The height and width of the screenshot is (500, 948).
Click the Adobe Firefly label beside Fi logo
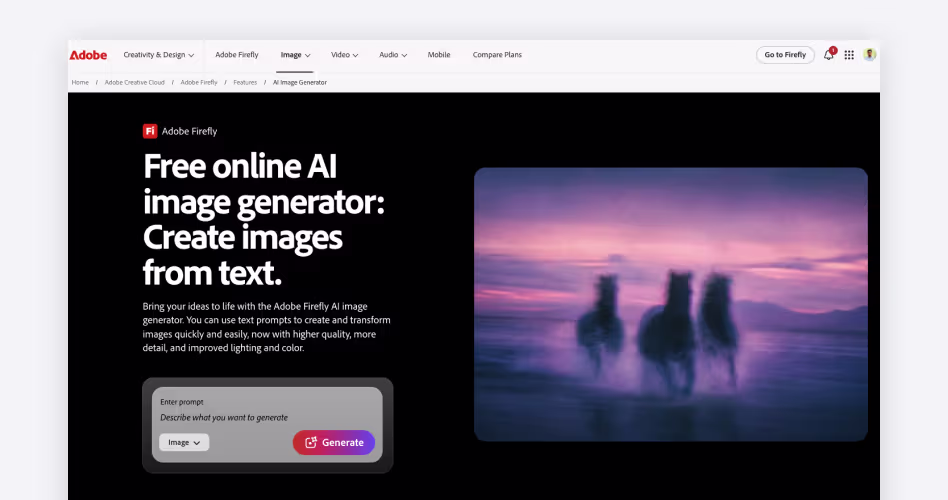[189, 131]
